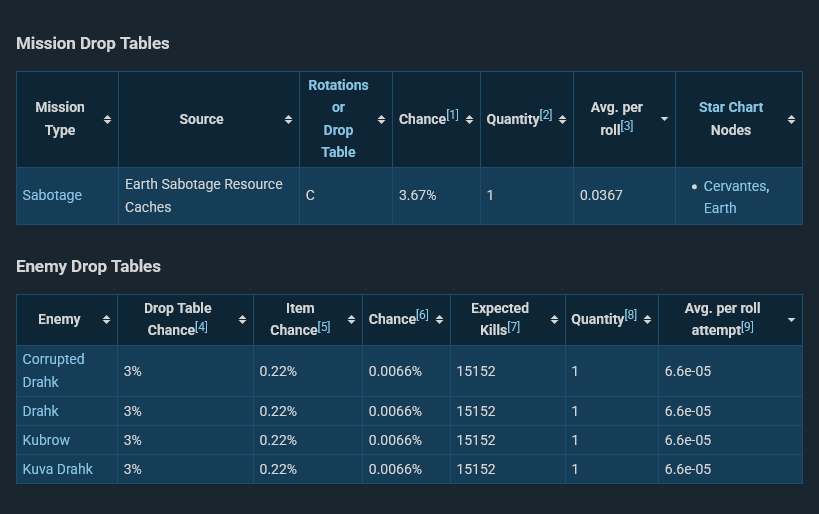819x514 pixels.
Task: Sort Avg. per roll attempt arrow
Action: click(x=791, y=319)
